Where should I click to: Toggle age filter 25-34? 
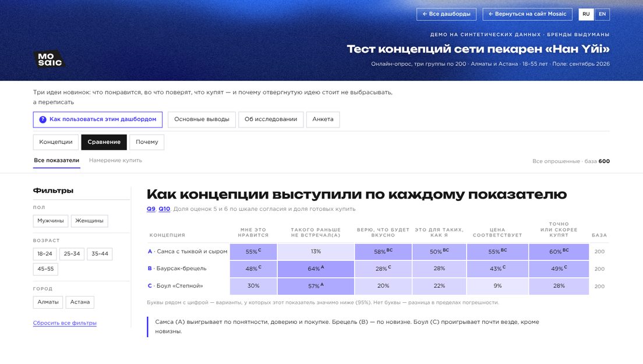coord(72,254)
